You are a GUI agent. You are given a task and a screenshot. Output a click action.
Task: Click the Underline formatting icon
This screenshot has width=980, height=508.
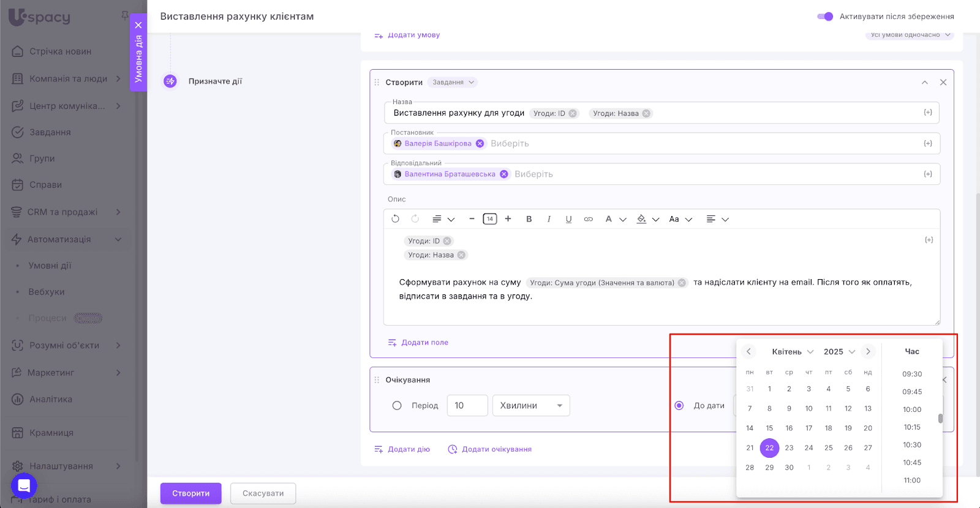568,219
